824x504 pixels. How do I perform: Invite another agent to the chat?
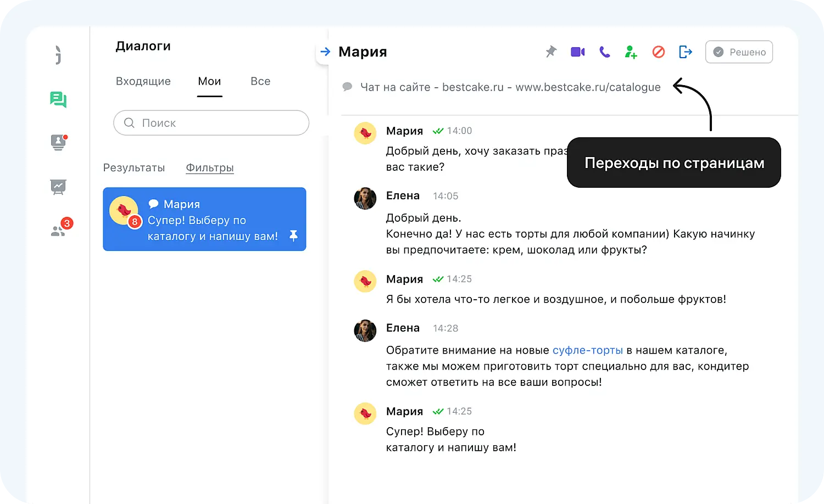click(x=631, y=52)
